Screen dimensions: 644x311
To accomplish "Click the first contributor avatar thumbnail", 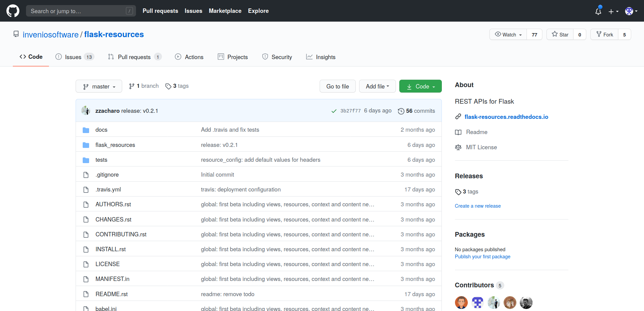I will coord(461,303).
